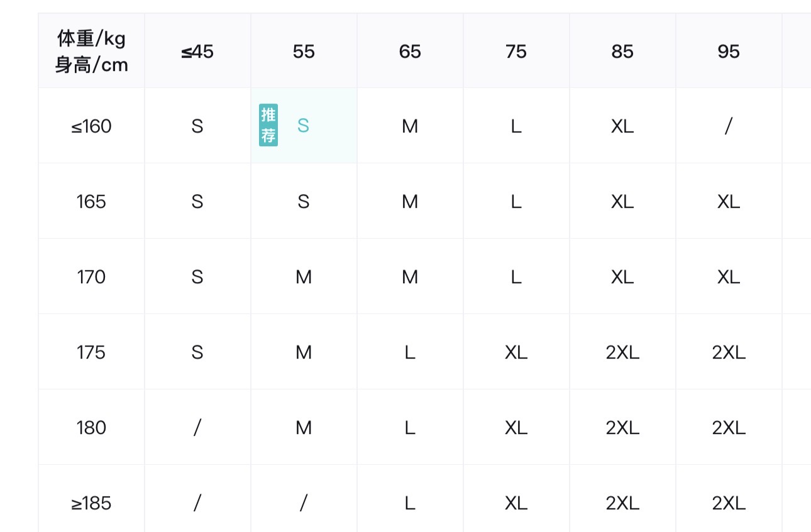This screenshot has width=811, height=532.
Task: Click 2XL size for 180 cm, 95 kg
Action: coord(729,428)
